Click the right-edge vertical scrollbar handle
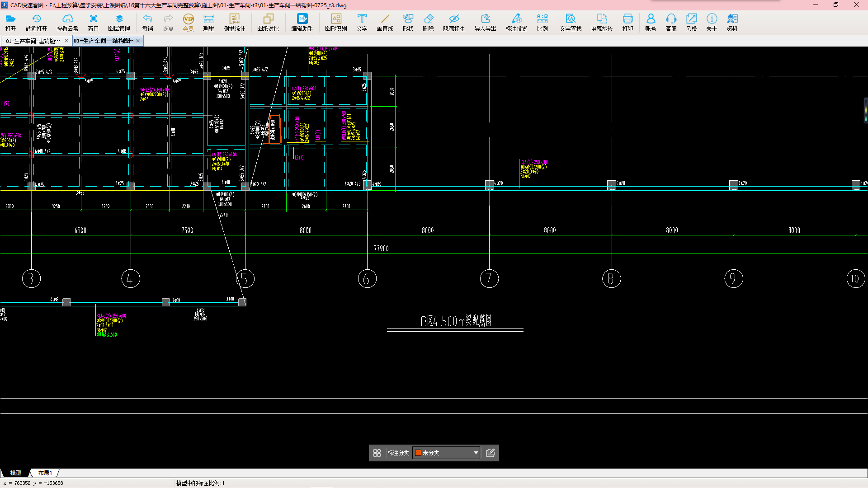 coord(866,110)
